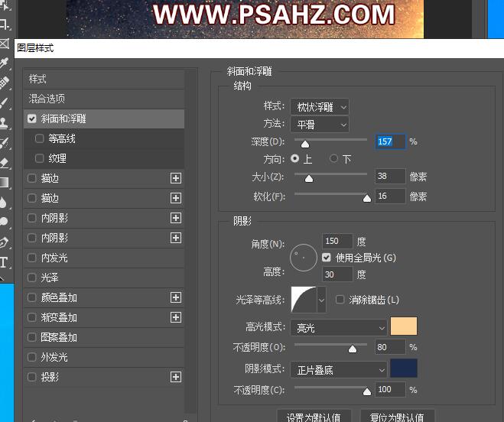
Task: Select the 投影 drop shadow row label
Action: point(50,377)
